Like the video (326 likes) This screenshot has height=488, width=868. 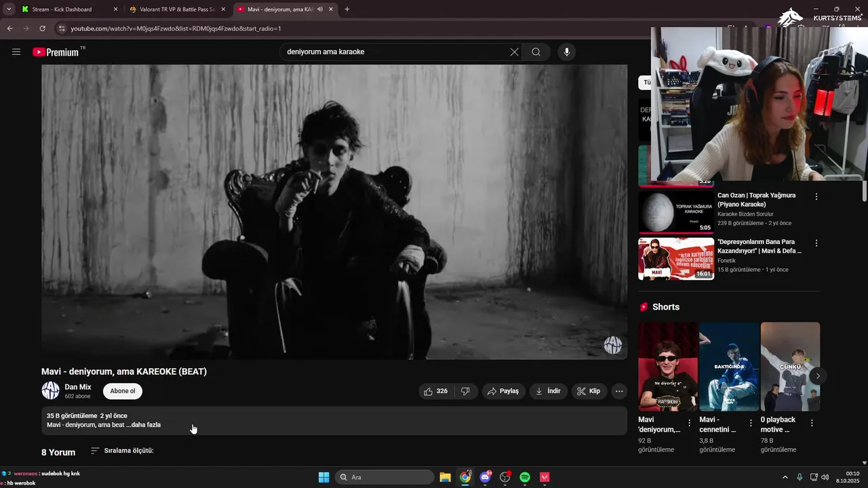(435, 391)
